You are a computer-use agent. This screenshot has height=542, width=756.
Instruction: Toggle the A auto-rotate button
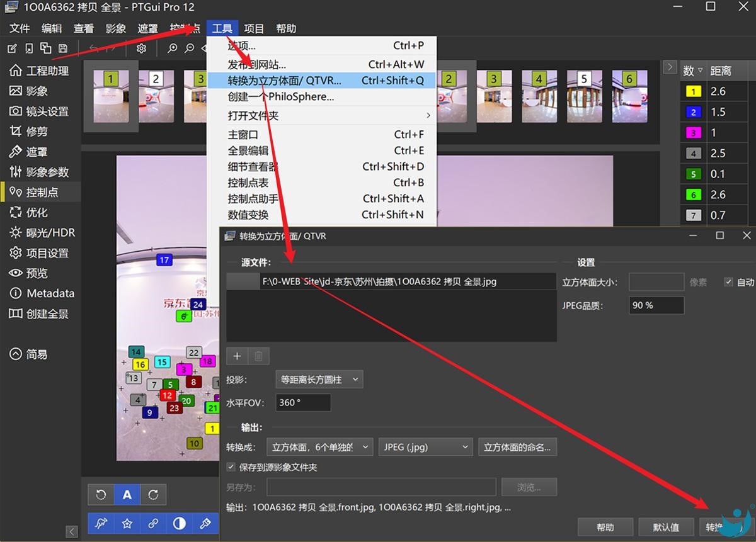tap(127, 495)
